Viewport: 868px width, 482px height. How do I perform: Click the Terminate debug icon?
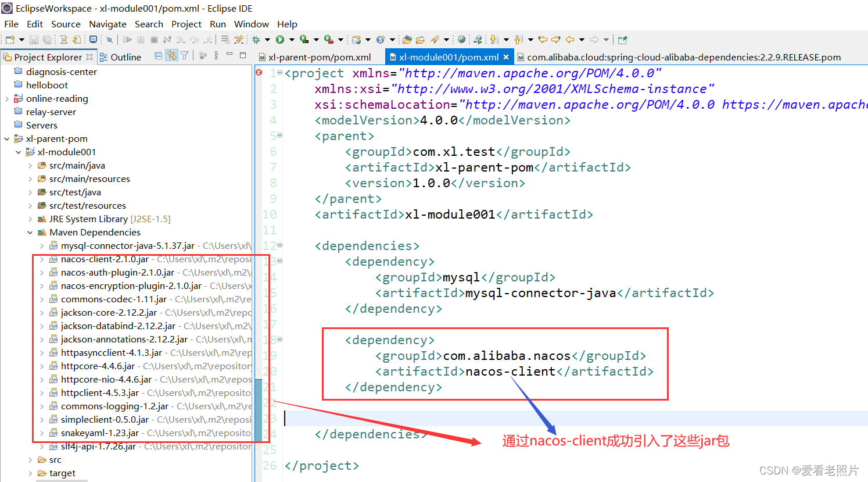tap(154, 40)
